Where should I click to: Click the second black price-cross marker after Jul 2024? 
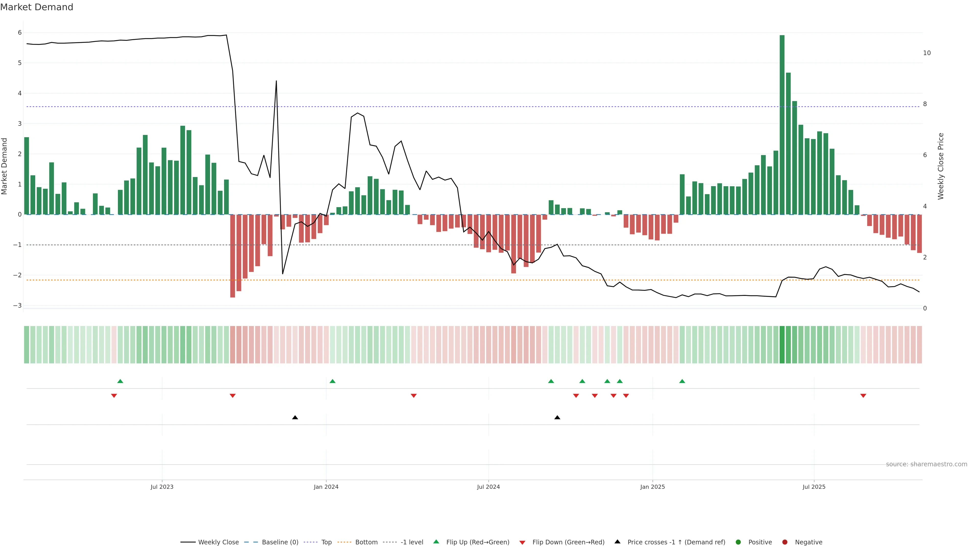[x=557, y=418]
